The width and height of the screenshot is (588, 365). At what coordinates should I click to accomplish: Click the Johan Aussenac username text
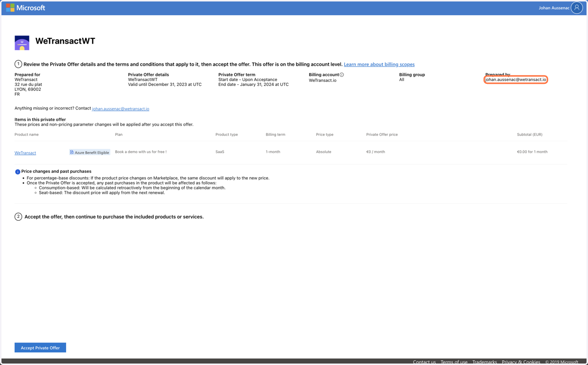pos(554,8)
